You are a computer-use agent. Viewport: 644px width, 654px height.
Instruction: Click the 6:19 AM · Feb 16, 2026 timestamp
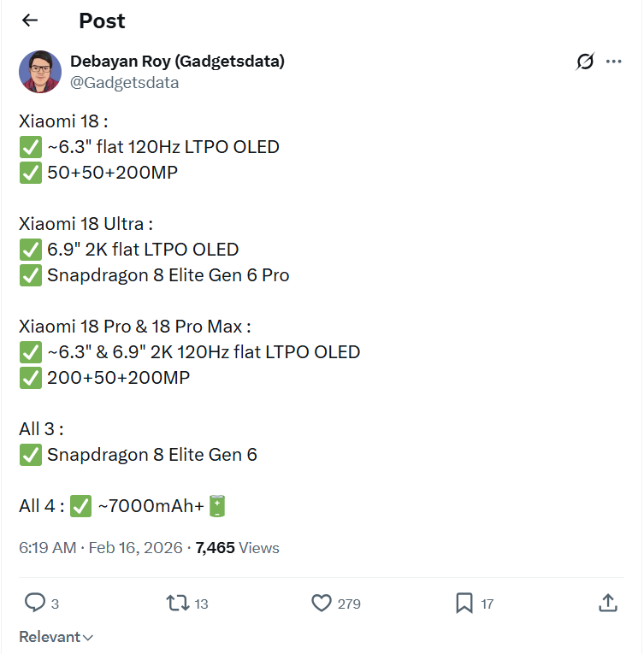101,548
